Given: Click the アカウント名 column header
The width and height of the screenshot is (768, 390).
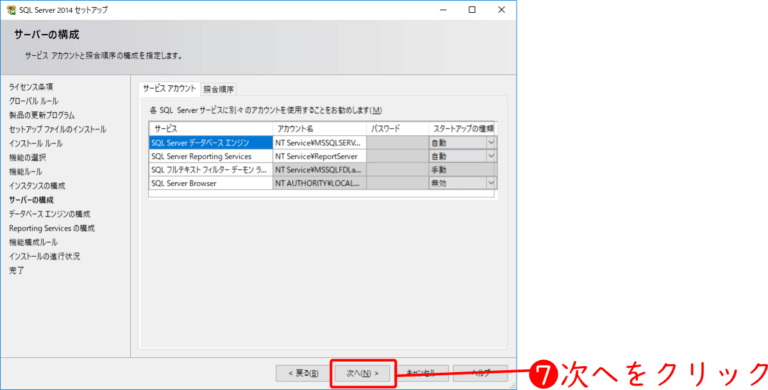Looking at the screenshot, I should [x=319, y=129].
